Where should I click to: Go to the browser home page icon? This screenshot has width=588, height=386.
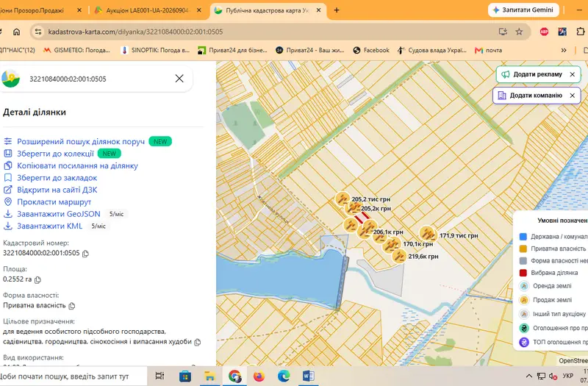coord(16,32)
